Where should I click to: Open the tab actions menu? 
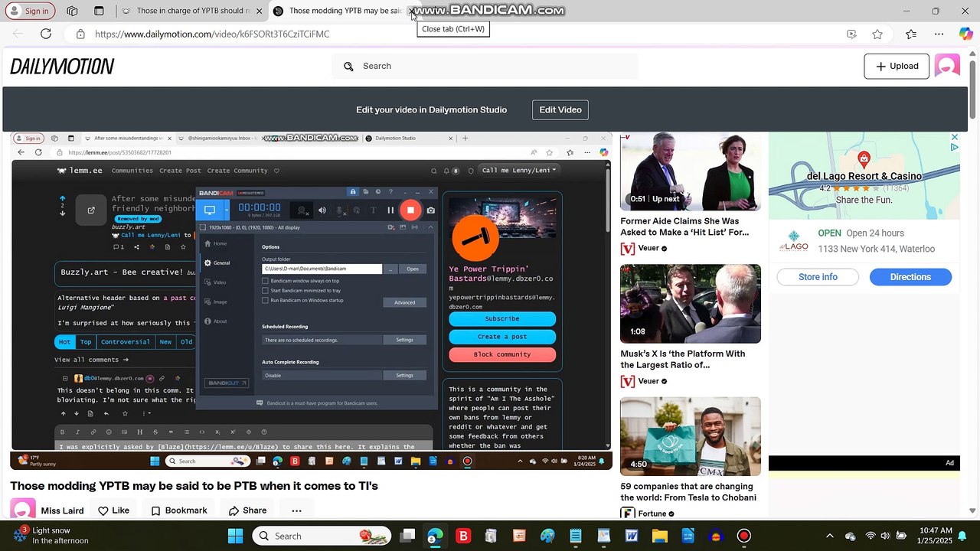(99, 11)
